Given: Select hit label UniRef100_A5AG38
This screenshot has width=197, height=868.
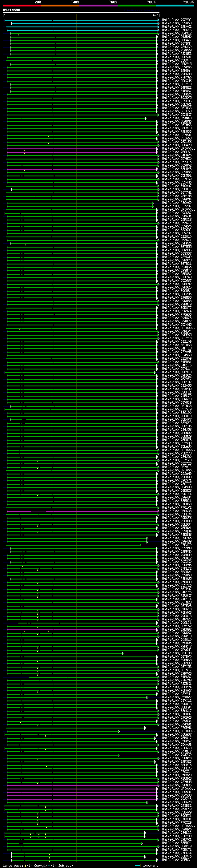Looking at the screenshot, I should point(177,511).
